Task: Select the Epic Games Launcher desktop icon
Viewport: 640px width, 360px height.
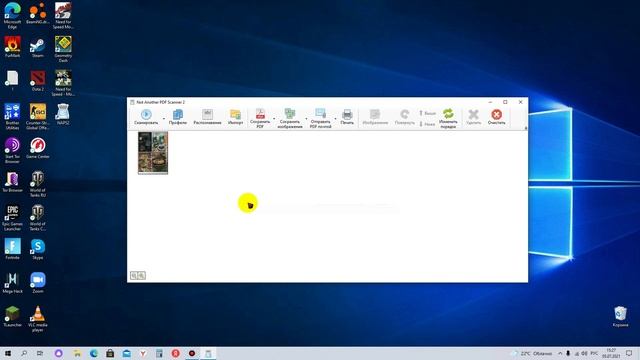Action: [x=12, y=218]
